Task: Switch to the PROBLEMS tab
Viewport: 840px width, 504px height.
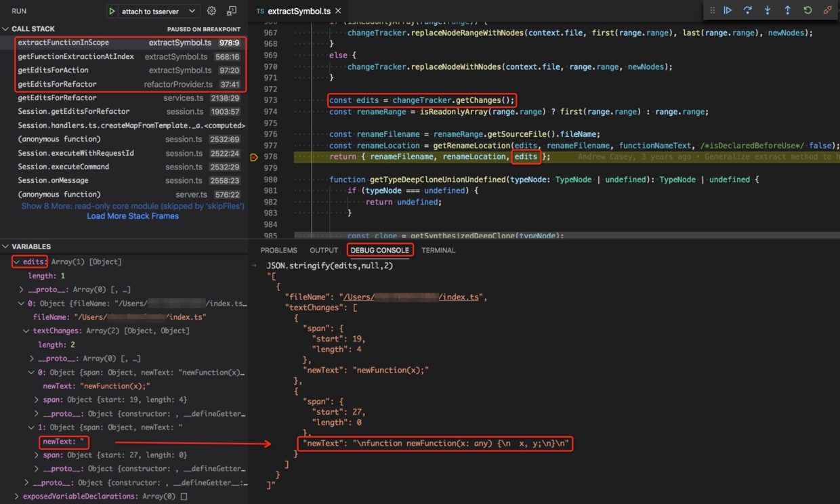Action: 278,249
